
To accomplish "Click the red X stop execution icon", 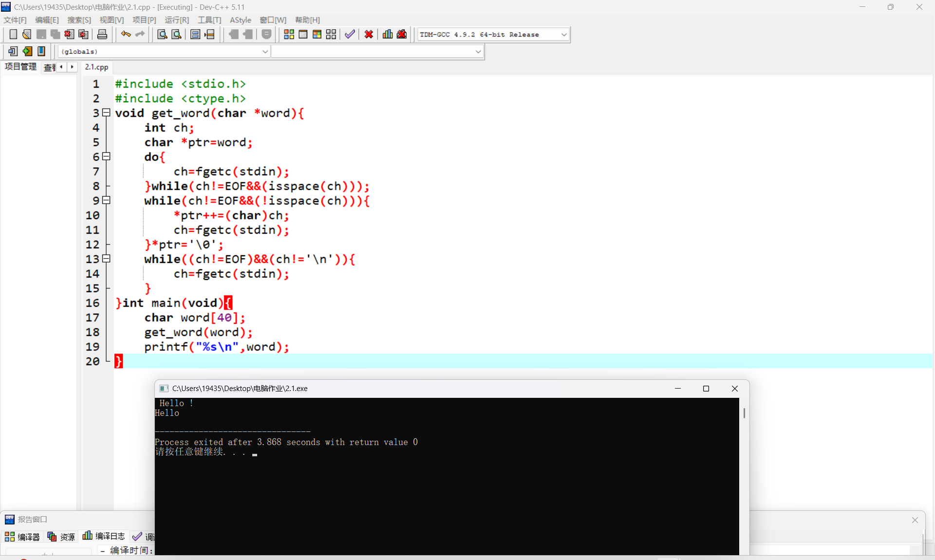I will tap(369, 34).
